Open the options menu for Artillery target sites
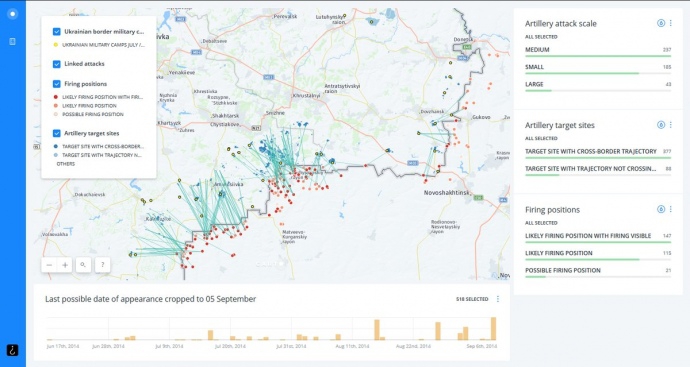690x367 pixels. pyautogui.click(x=671, y=125)
